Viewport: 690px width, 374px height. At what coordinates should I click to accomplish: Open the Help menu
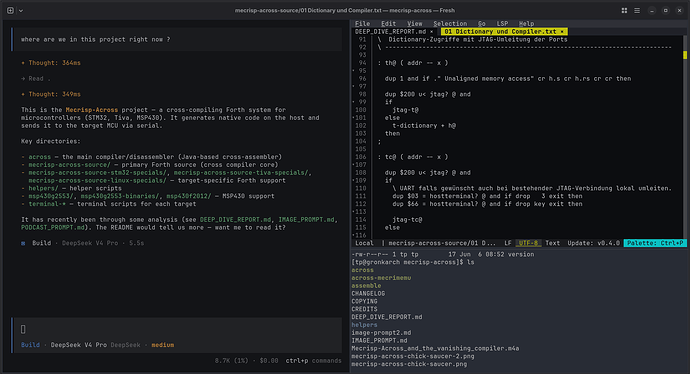(526, 24)
